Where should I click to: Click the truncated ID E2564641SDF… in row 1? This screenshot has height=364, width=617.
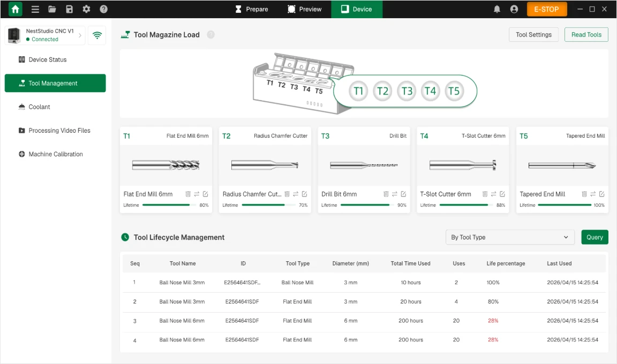(242, 283)
